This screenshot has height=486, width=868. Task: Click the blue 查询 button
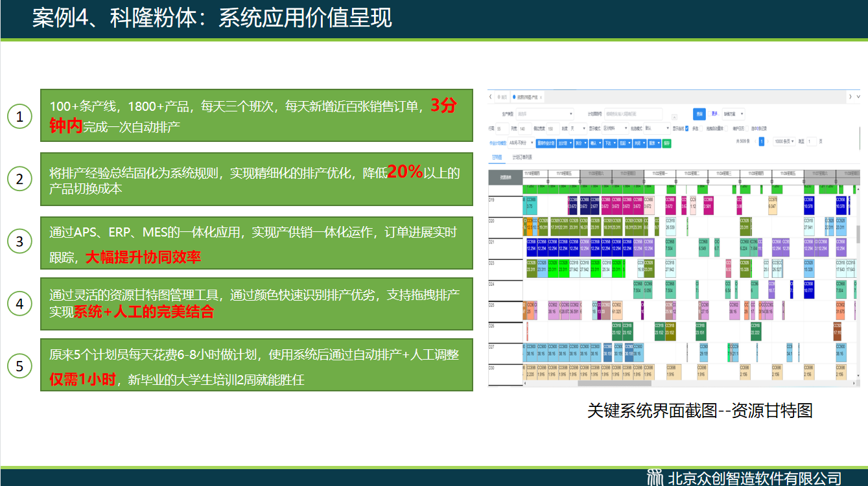(x=699, y=114)
